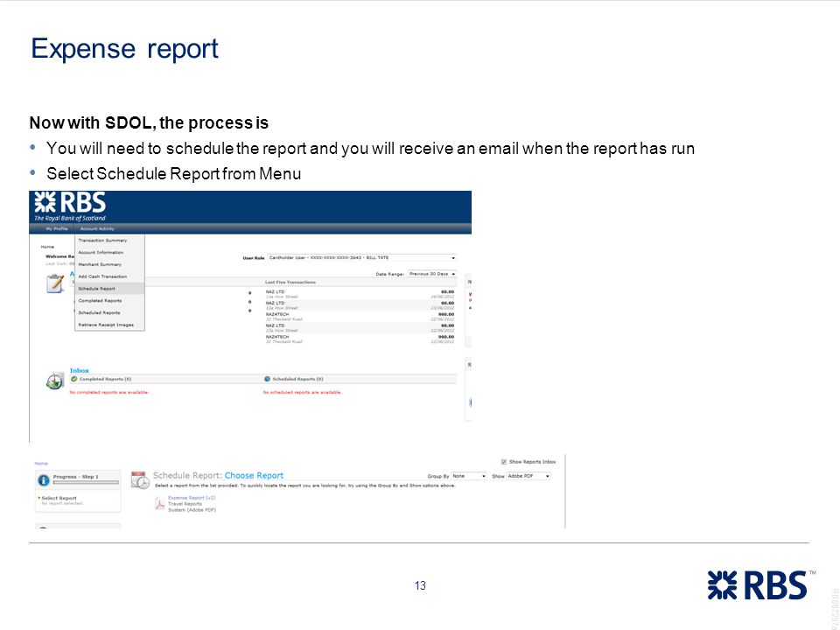The width and height of the screenshot is (840, 630).
Task: Click the blue info icon beside Progress - Step 1
Action: point(44,480)
